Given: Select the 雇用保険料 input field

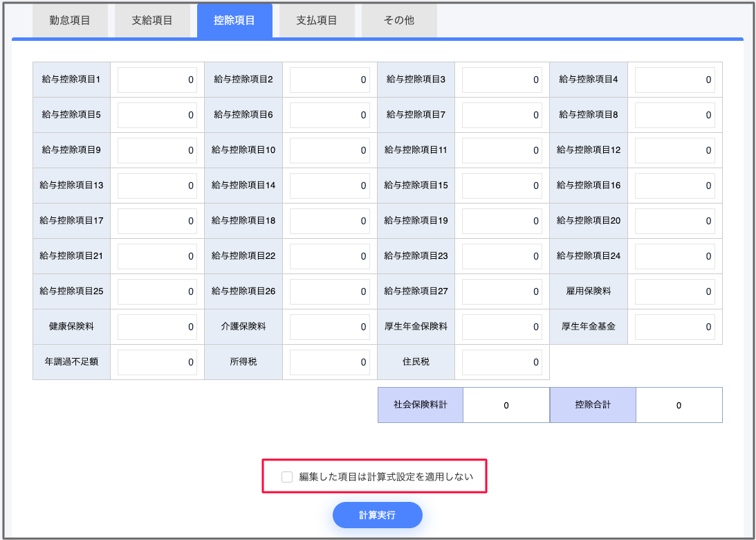Looking at the screenshot, I should coord(674,291).
